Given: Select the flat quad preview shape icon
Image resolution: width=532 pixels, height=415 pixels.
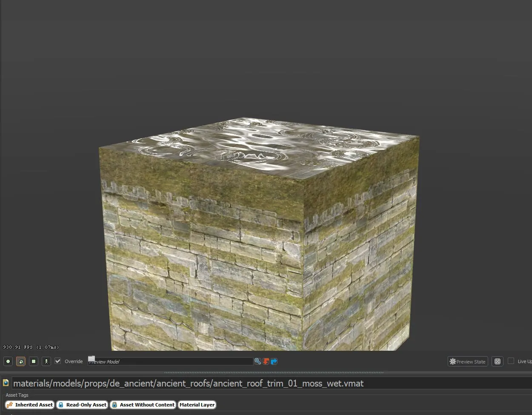Looking at the screenshot, I should [x=34, y=361].
